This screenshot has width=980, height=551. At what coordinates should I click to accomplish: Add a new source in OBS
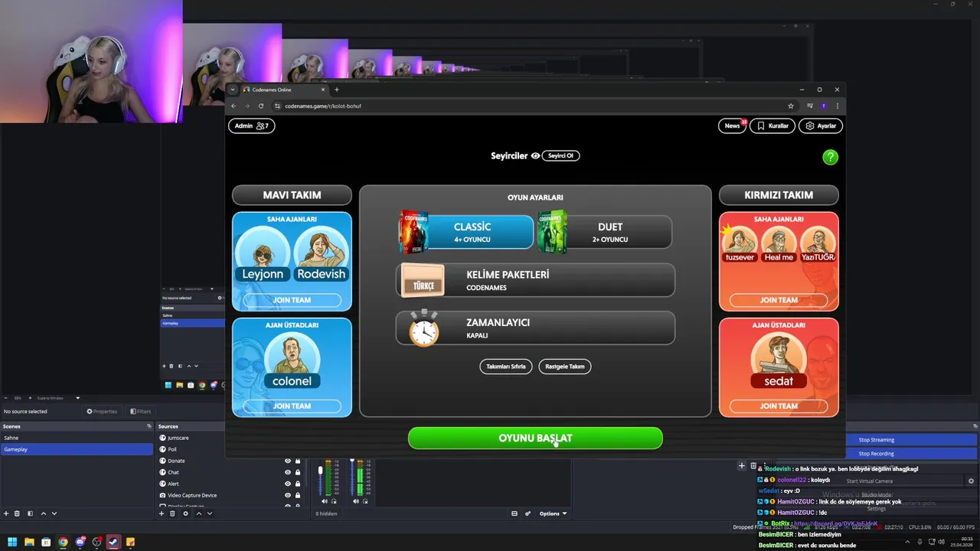[x=162, y=514]
